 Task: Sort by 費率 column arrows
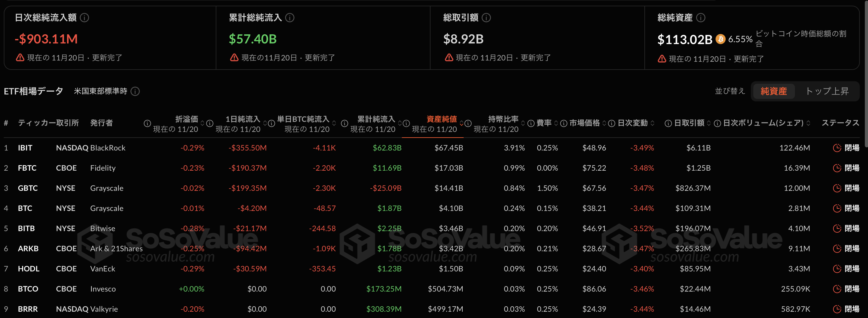[556, 123]
